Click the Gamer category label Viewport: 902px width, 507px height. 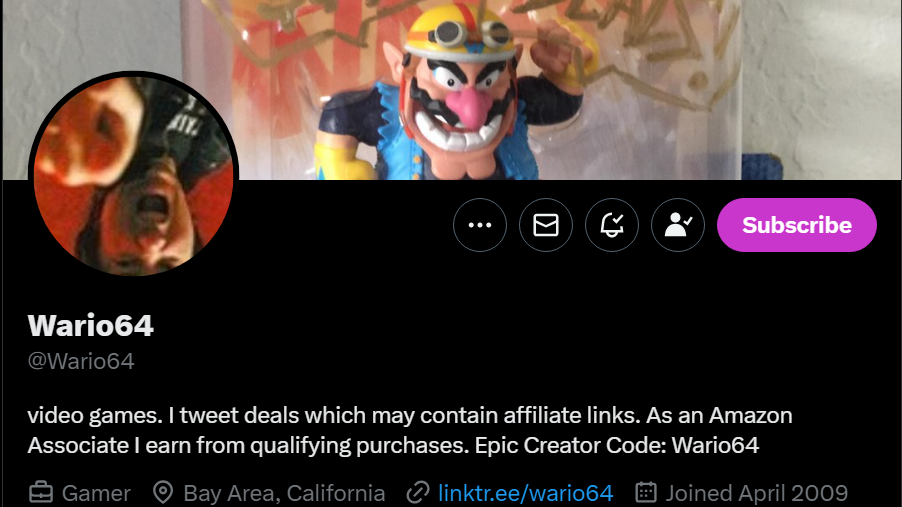click(x=96, y=494)
